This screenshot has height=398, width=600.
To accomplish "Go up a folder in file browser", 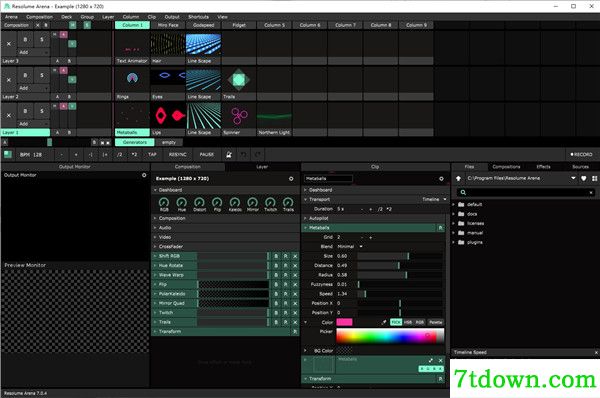I will point(458,178).
